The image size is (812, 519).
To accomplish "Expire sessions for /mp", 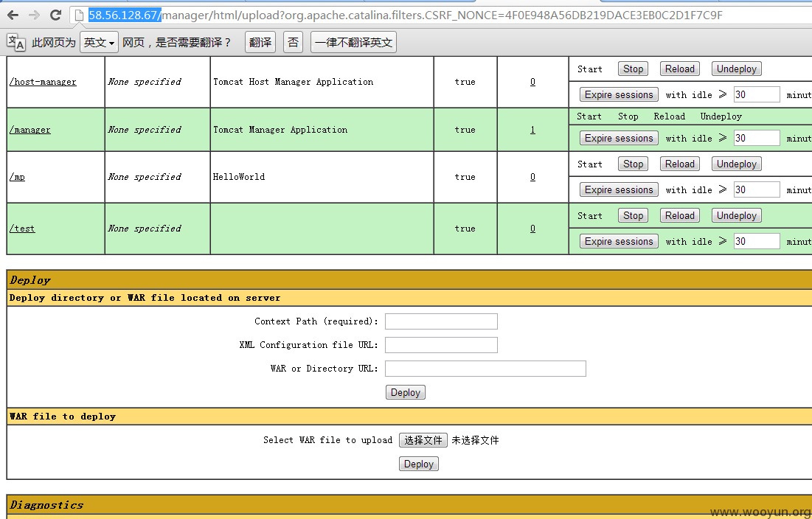I will pos(619,190).
